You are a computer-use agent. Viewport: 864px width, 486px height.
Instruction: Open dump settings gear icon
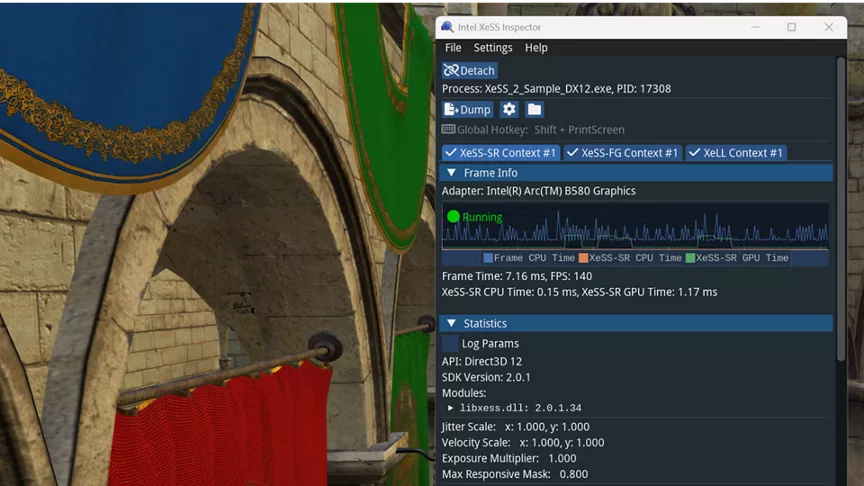tap(509, 110)
